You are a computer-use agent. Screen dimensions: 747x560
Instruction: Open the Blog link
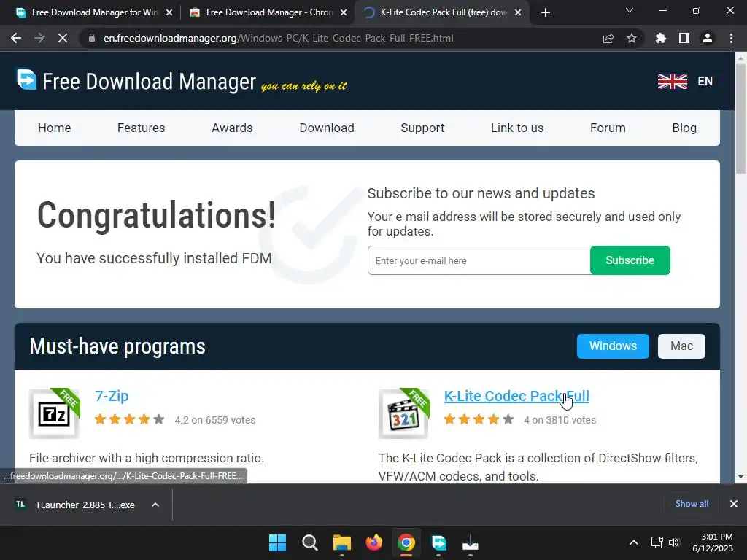[684, 128]
